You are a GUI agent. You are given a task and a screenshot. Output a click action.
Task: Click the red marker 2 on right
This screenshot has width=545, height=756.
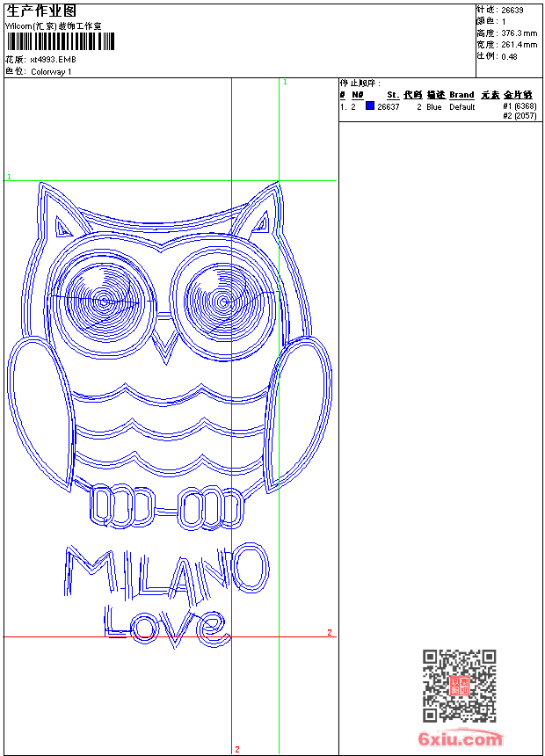tap(330, 632)
